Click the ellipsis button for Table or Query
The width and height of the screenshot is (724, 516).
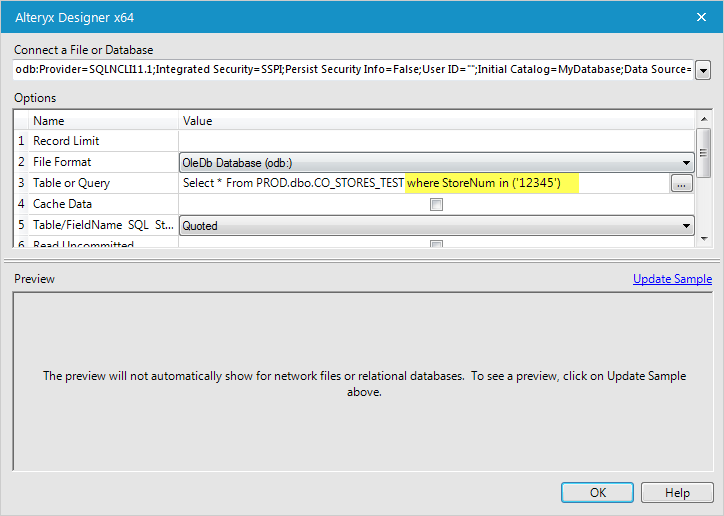tap(682, 184)
